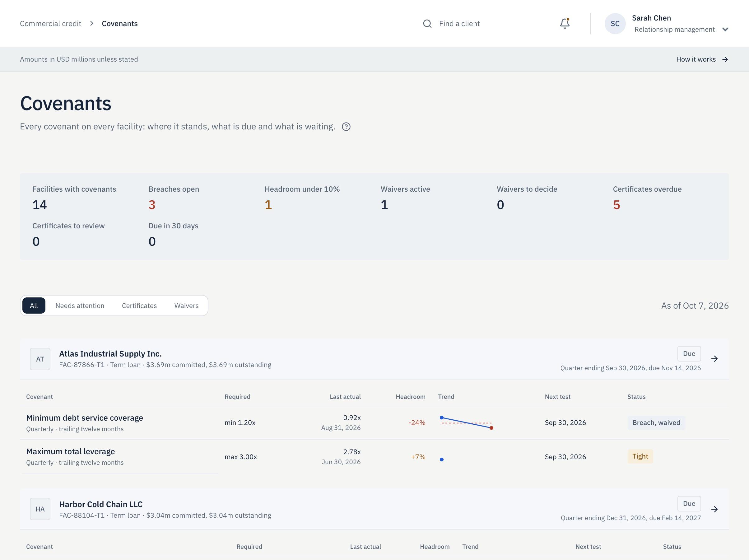This screenshot has height=560, width=749.
Task: Click the Tight status badge
Action: [x=640, y=456]
